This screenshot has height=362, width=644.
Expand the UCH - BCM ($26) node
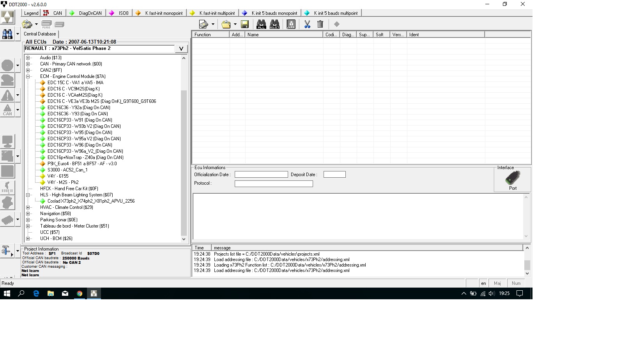click(x=28, y=238)
